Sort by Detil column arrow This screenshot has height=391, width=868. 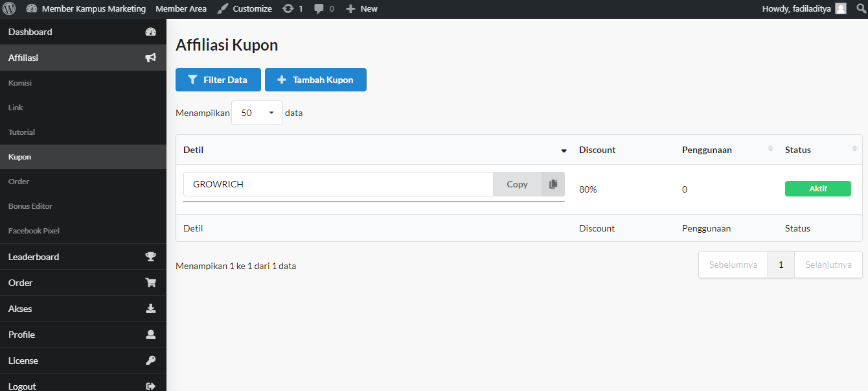tap(564, 150)
